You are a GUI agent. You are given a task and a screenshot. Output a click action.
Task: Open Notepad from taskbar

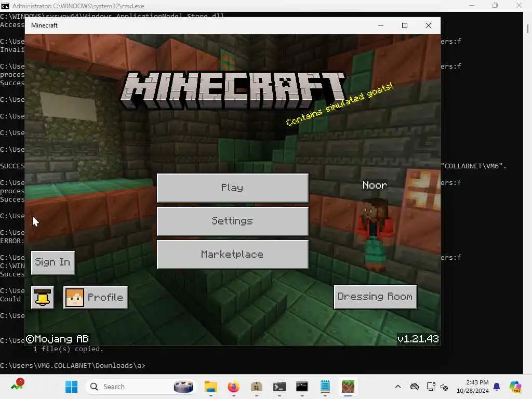point(325,387)
